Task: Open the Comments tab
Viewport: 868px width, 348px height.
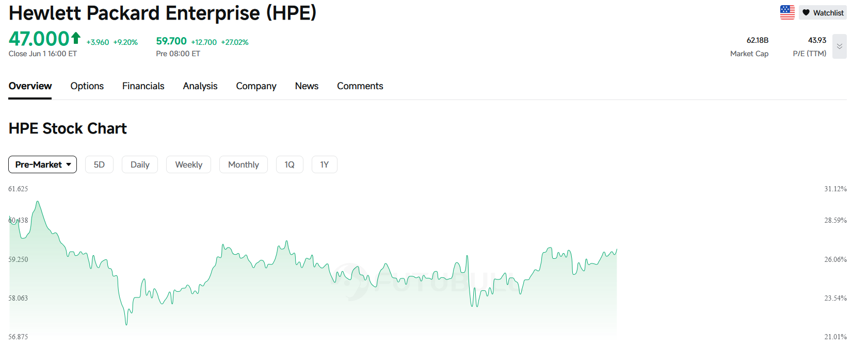Action: click(x=360, y=86)
